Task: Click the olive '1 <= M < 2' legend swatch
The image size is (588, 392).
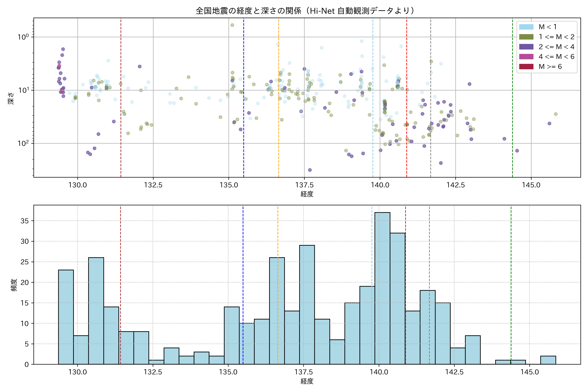Action: point(526,37)
